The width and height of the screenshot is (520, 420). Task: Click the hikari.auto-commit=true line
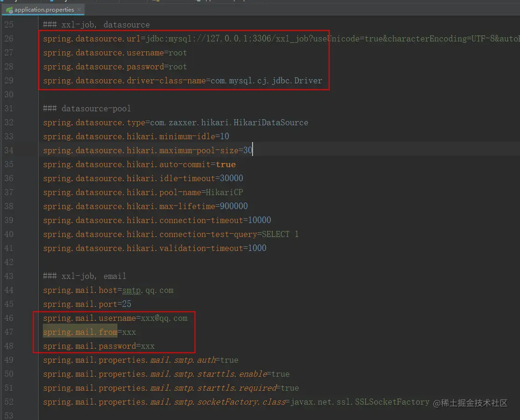point(139,164)
